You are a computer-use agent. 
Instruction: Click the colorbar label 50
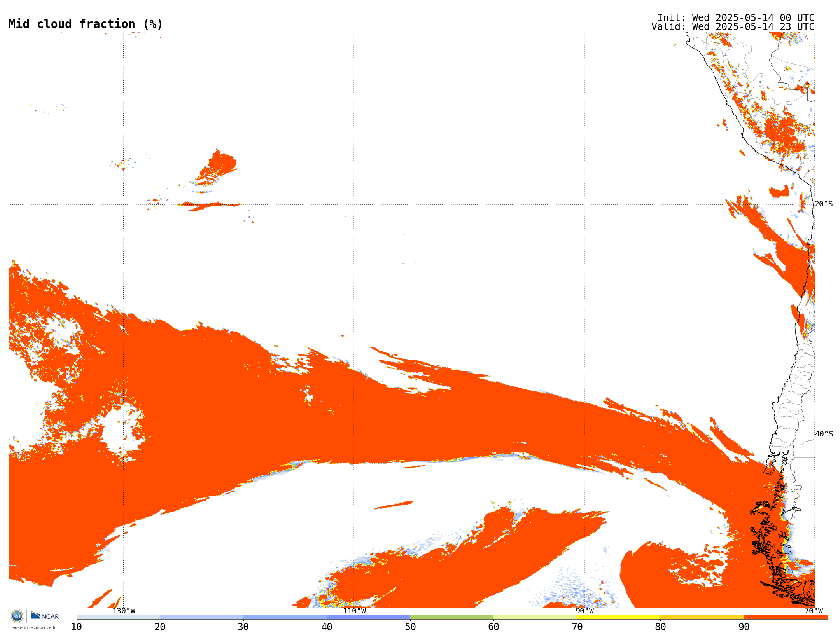(410, 627)
